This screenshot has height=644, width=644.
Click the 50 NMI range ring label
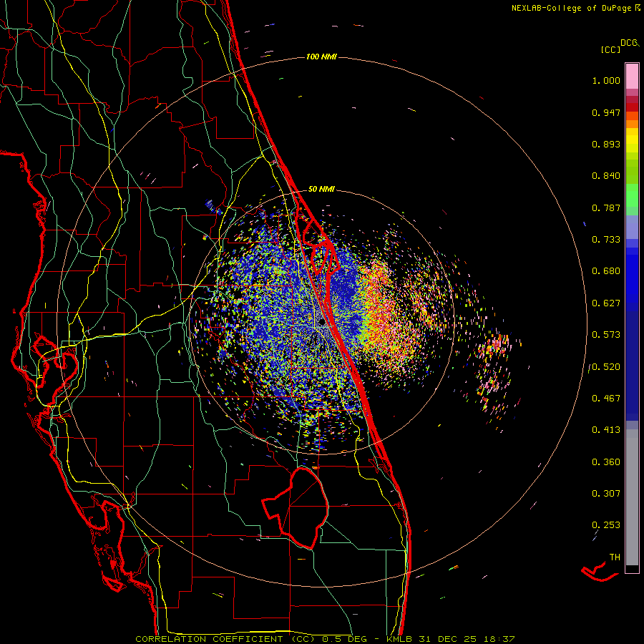click(321, 189)
